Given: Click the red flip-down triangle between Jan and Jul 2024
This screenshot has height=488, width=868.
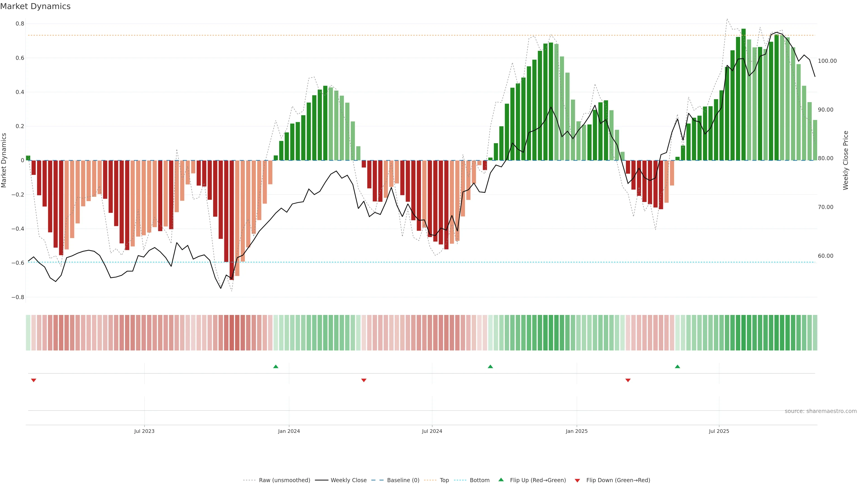Looking at the screenshot, I should click(x=363, y=380).
